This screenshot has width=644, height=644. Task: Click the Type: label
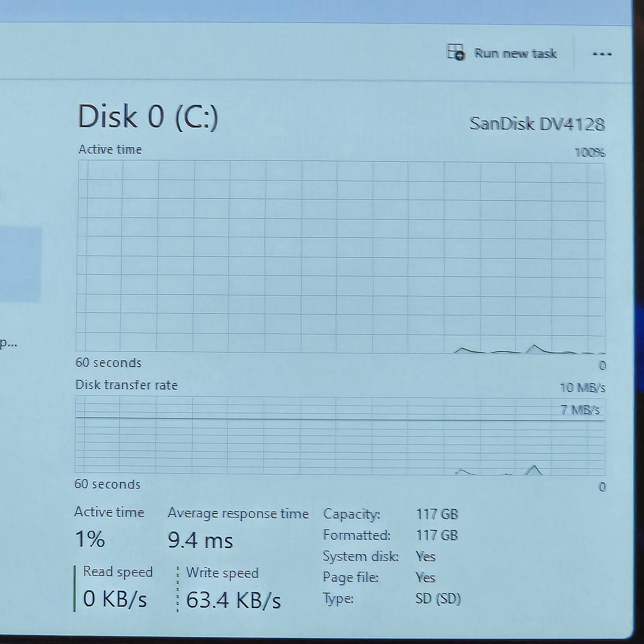[x=338, y=599]
